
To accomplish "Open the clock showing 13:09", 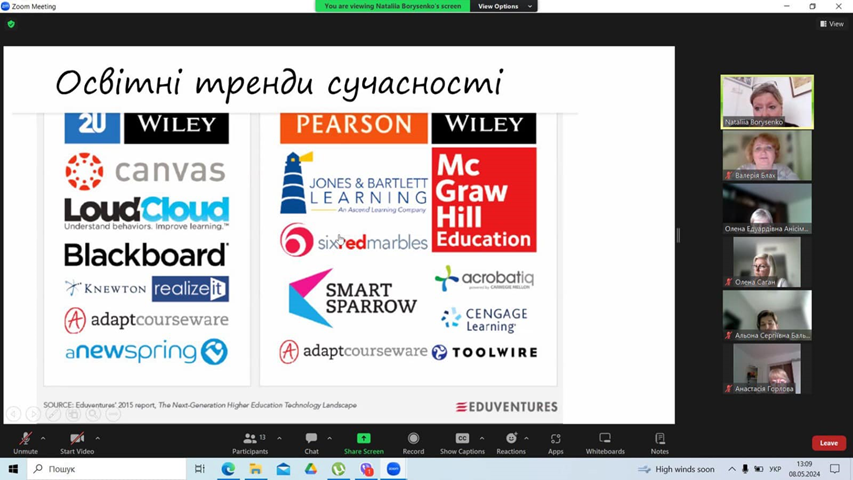I will click(804, 469).
